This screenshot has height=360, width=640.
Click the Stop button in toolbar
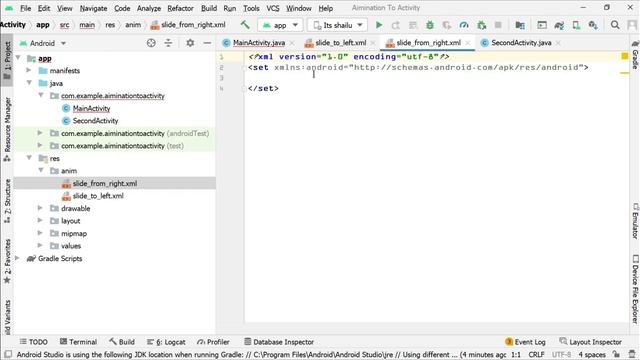point(498,25)
